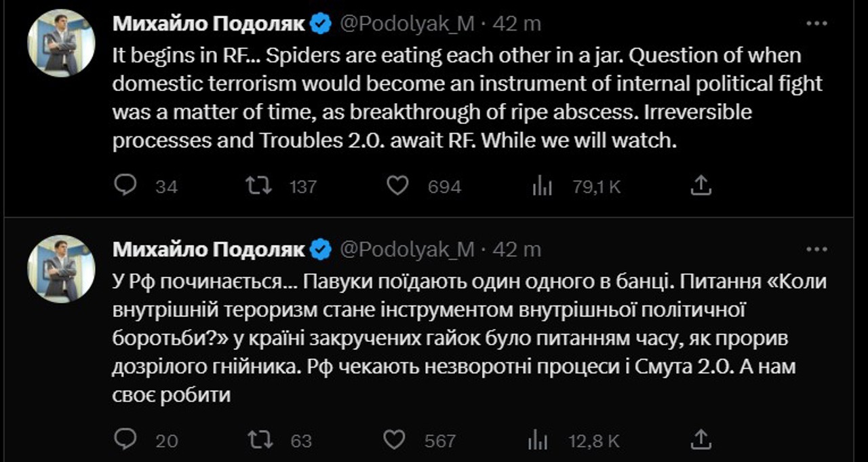Like the English 'Spiders are eating' tweet

pyautogui.click(x=396, y=185)
